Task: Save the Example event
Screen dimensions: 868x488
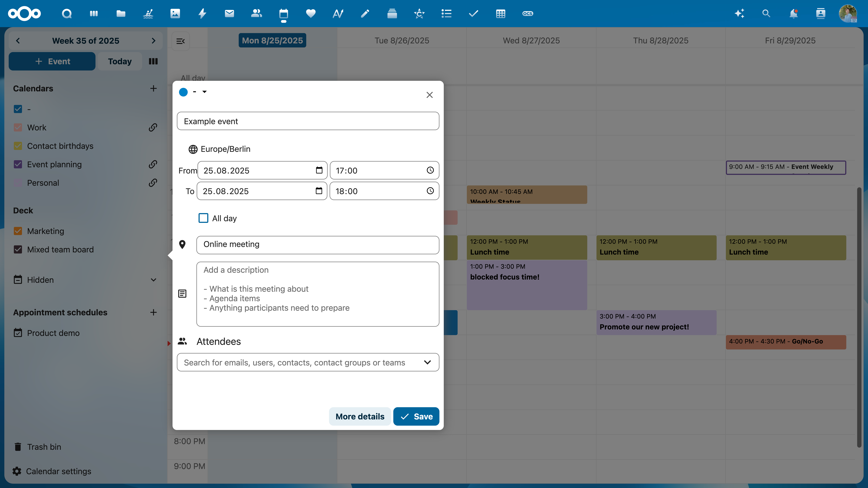Action: 416,416
